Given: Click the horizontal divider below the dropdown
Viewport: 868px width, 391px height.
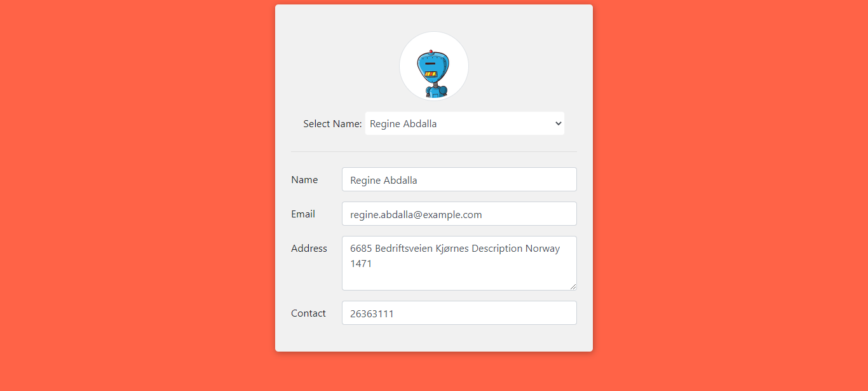Looking at the screenshot, I should pos(434,151).
